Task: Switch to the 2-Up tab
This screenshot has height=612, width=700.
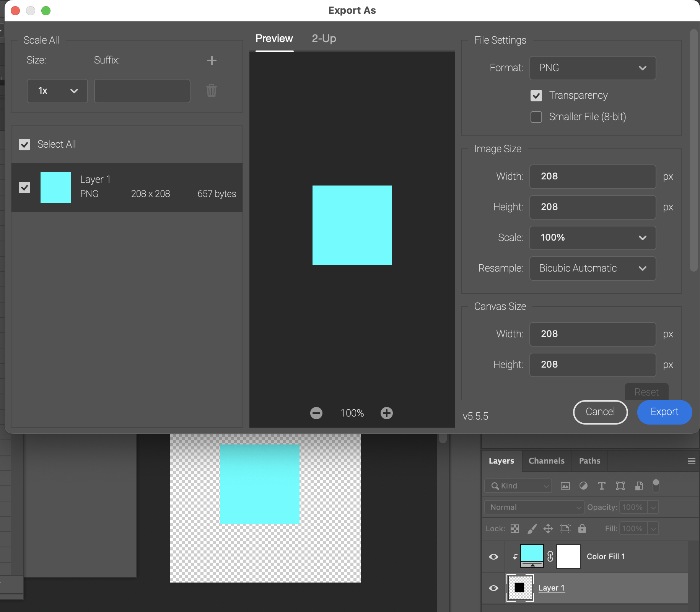Action: 324,38
